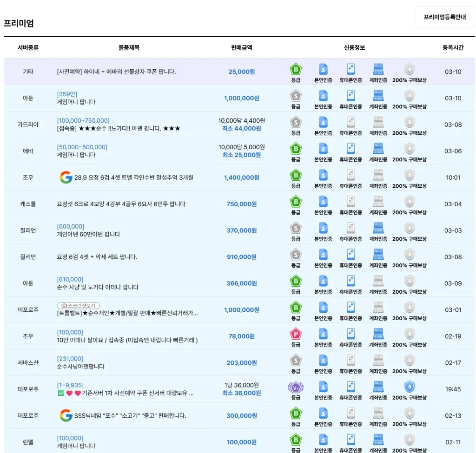Viewport: 476px width, 453px height.
Task: Click Google icon in the 28.9 요정 listing
Action: pos(66,177)
